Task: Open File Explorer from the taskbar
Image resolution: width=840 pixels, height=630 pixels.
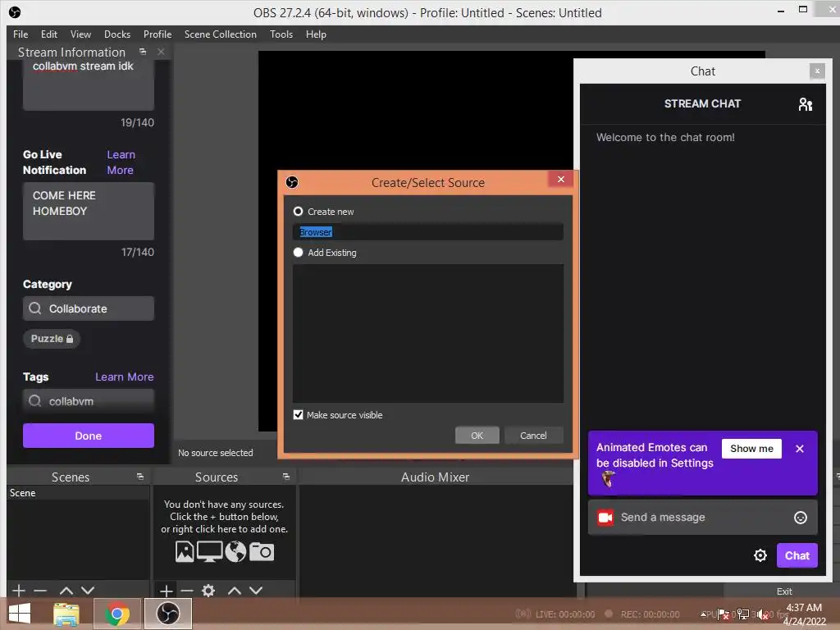Action: click(66, 614)
